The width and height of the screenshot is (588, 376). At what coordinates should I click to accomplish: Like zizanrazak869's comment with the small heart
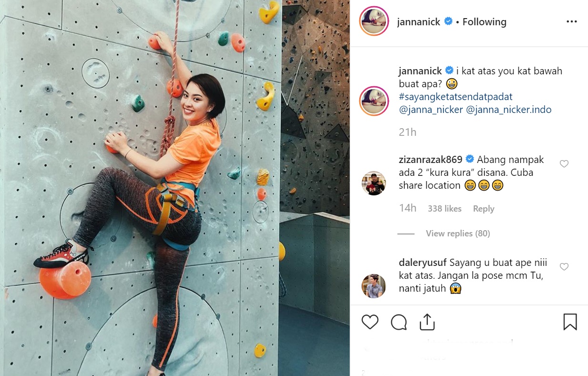click(564, 164)
